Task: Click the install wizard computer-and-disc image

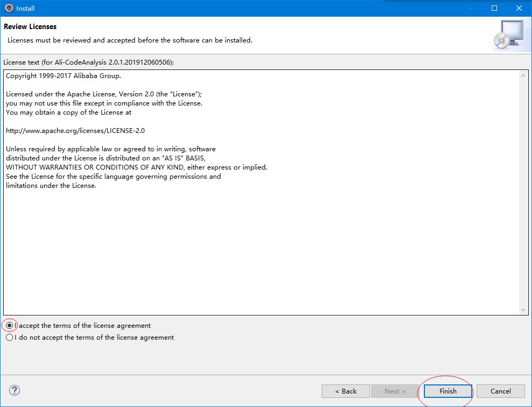Action: click(509, 35)
